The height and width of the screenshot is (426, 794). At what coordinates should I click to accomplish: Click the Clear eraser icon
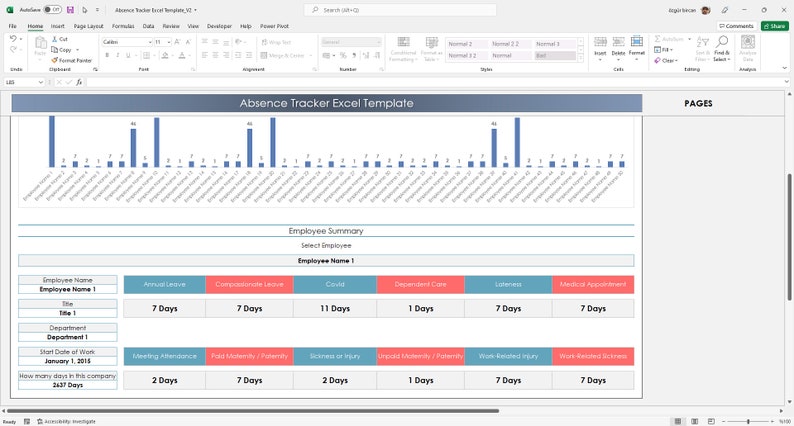657,60
